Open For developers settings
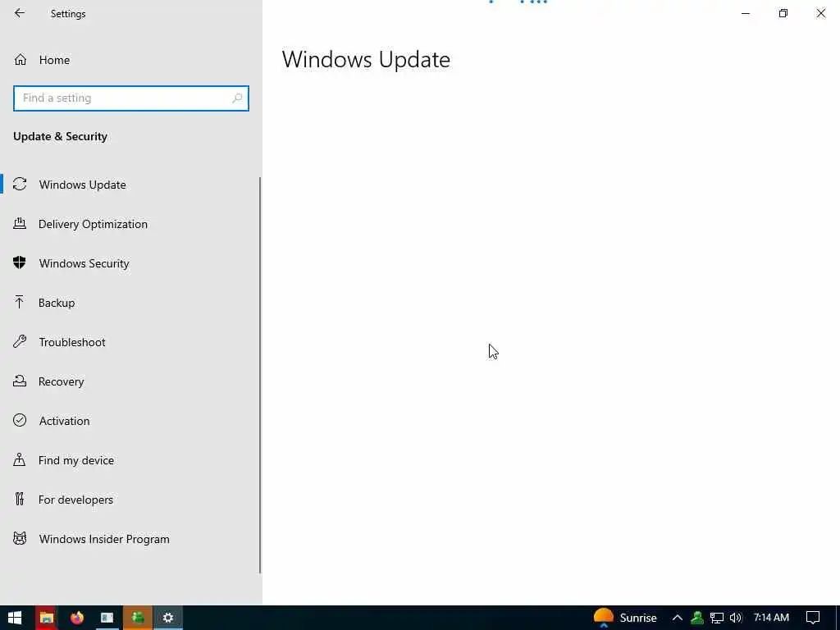The width and height of the screenshot is (840, 630). pyautogui.click(x=130, y=500)
